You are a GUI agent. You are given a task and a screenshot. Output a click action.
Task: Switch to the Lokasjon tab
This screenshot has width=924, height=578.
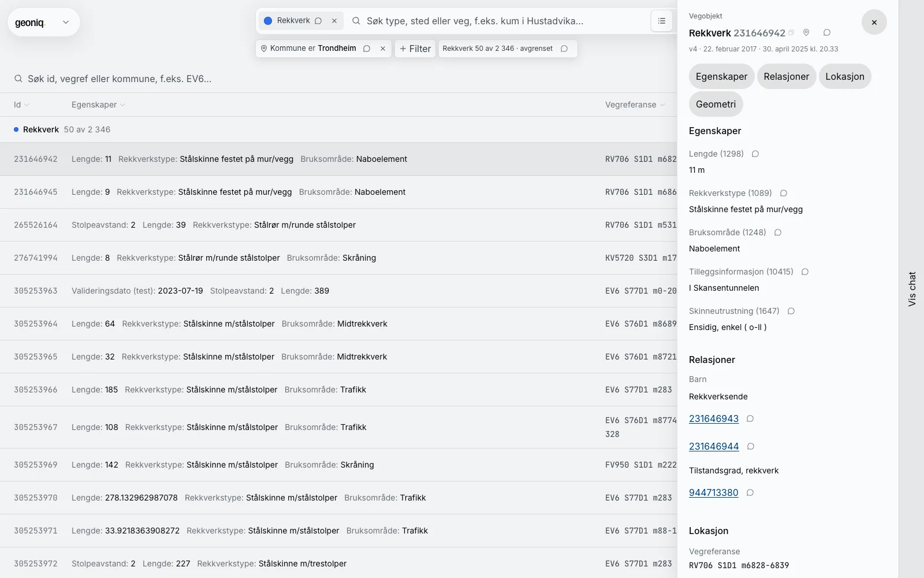845,76
